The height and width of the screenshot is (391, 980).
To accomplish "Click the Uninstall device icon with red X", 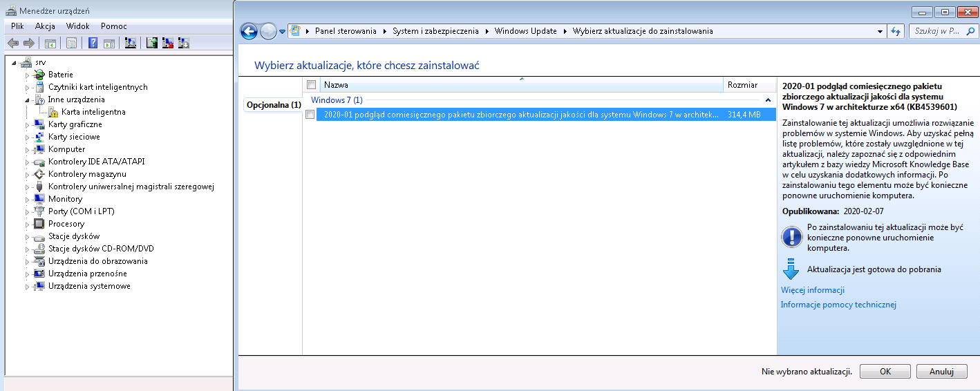I will click(x=168, y=43).
